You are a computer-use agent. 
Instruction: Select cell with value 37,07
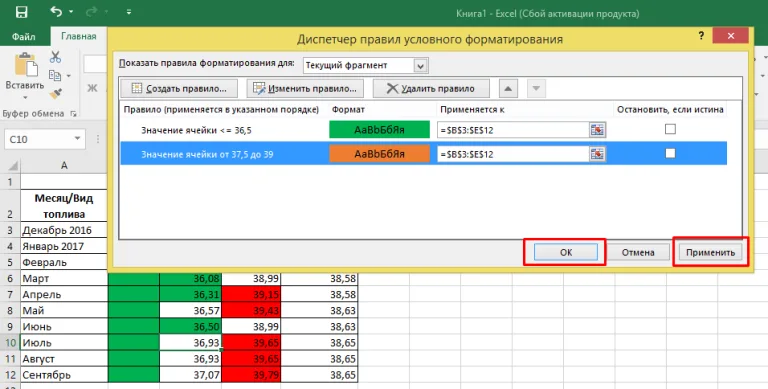pyautogui.click(x=191, y=375)
